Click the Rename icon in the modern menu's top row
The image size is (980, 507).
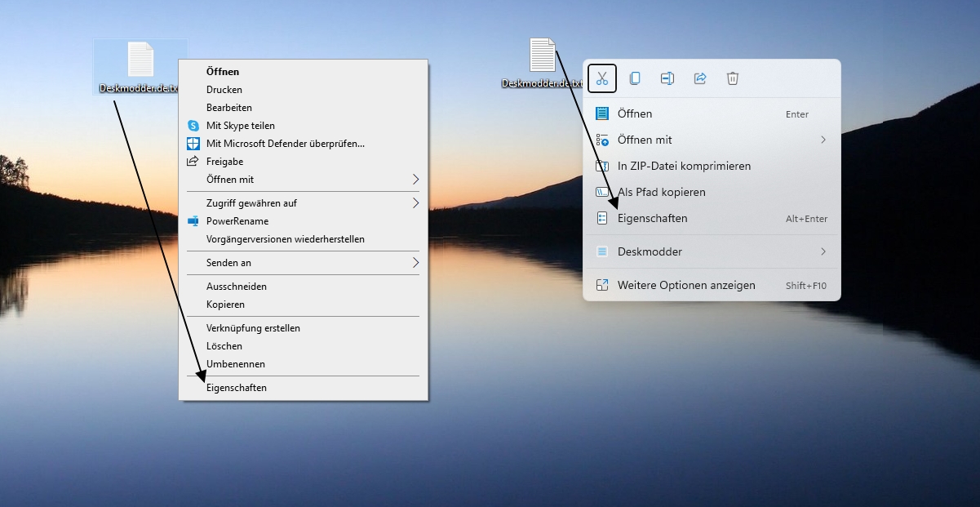coord(667,78)
